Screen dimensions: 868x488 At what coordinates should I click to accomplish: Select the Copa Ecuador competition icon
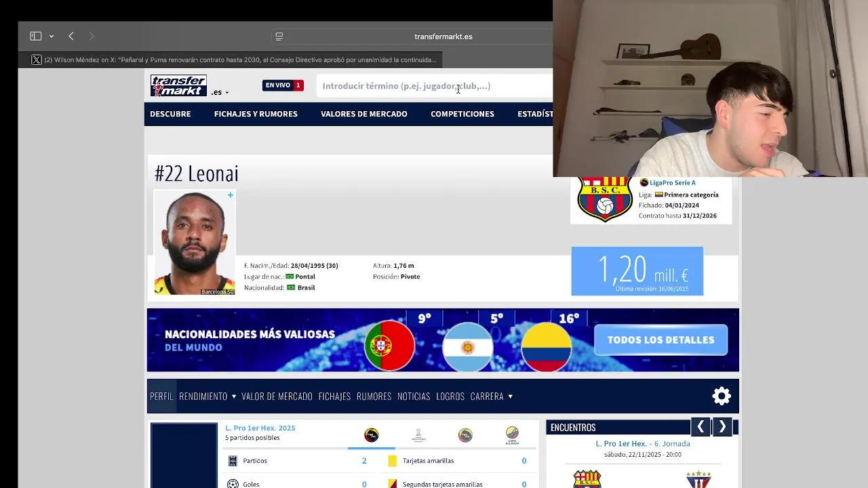point(512,434)
